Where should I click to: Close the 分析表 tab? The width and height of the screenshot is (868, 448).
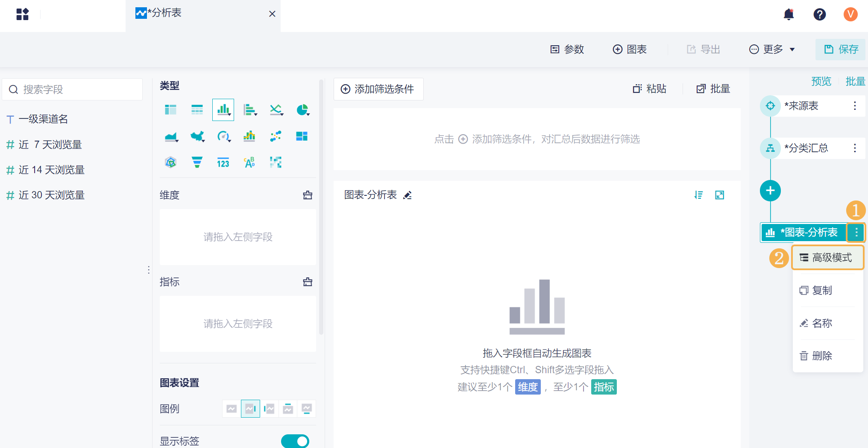[272, 14]
